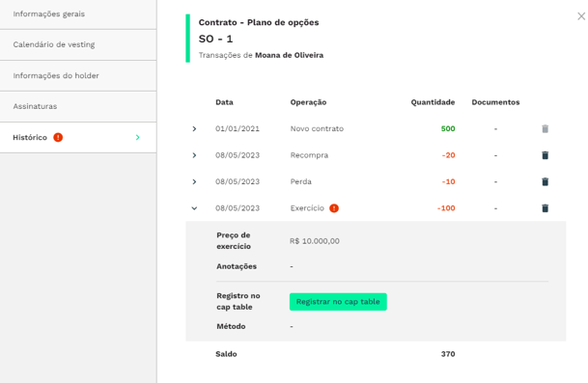Click the Documentos column header
Screen dimensions: 588x383
click(495, 102)
